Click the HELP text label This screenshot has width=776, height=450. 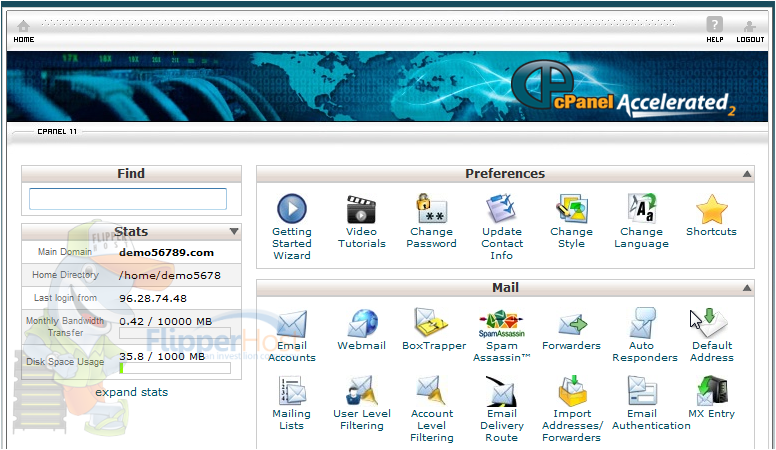tap(715, 40)
